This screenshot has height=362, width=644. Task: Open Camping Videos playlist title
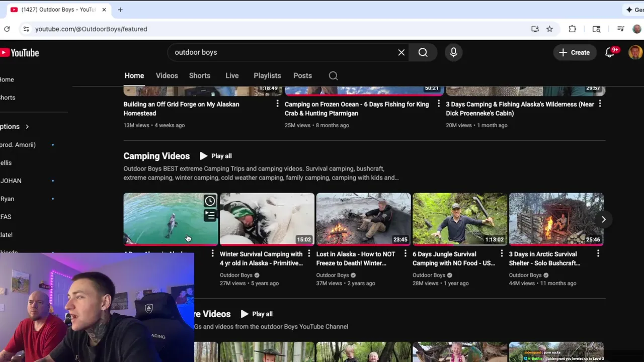[x=156, y=156]
